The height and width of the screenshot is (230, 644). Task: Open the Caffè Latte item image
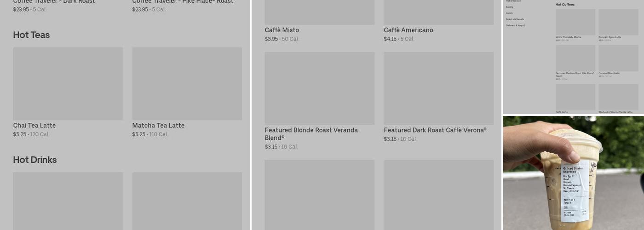(575, 97)
